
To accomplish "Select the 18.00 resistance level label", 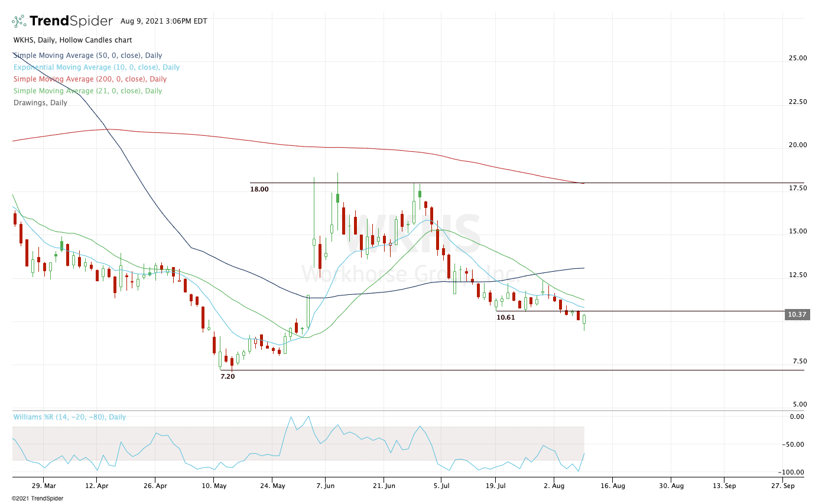I will (x=259, y=189).
